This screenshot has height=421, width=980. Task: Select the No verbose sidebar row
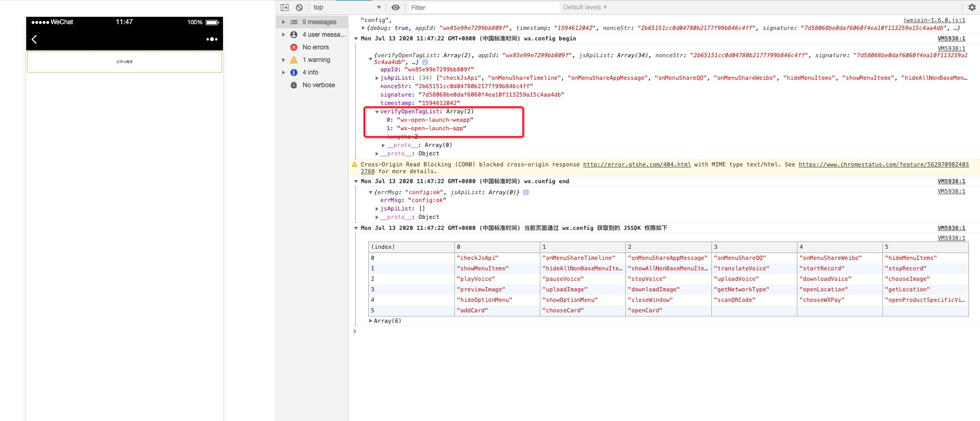312,85
